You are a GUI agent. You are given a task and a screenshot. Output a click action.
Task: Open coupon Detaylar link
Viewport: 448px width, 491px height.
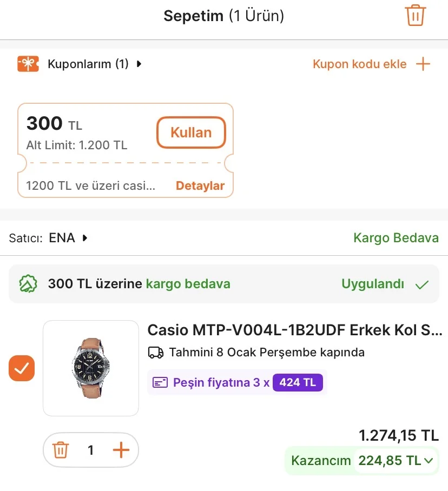pos(200,186)
